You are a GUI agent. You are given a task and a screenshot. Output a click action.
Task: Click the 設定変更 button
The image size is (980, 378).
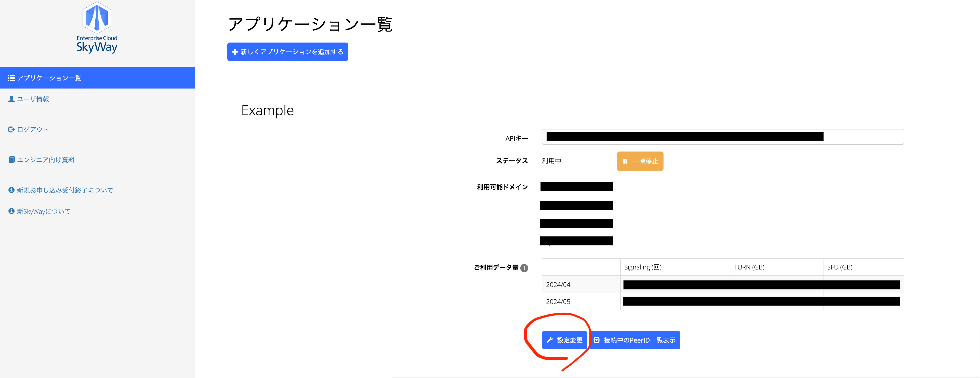tap(564, 340)
